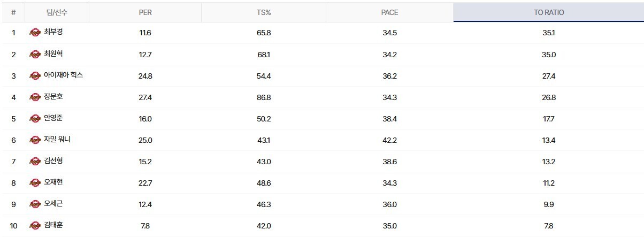Select the TO RATIO column header
This screenshot has width=644, height=237.
pyautogui.click(x=548, y=12)
